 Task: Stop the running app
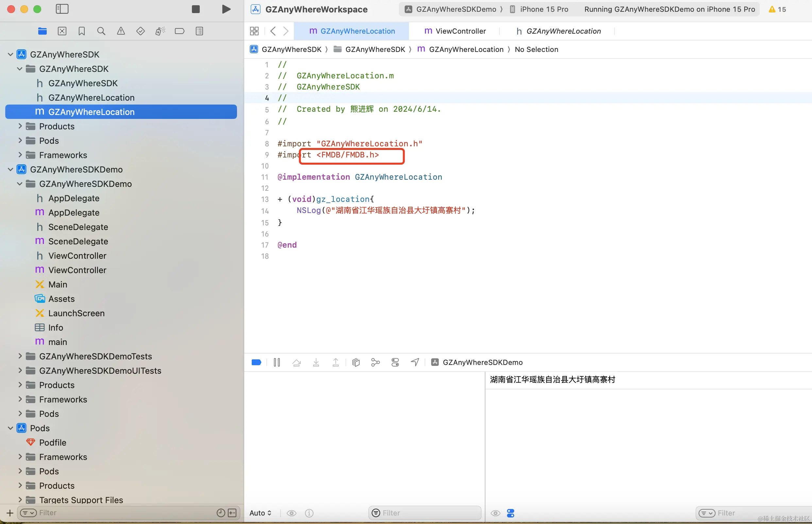[x=195, y=9]
